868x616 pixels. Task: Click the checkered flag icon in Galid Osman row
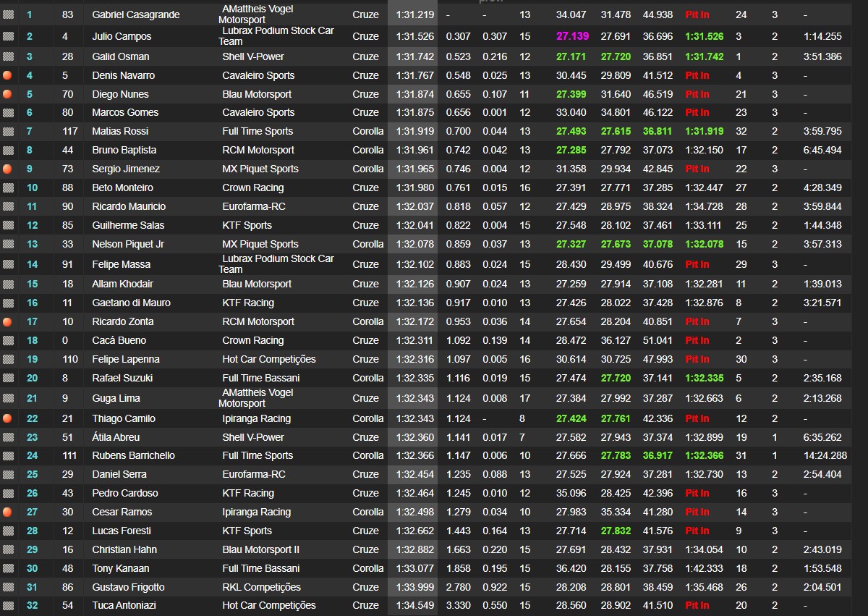coord(8,56)
